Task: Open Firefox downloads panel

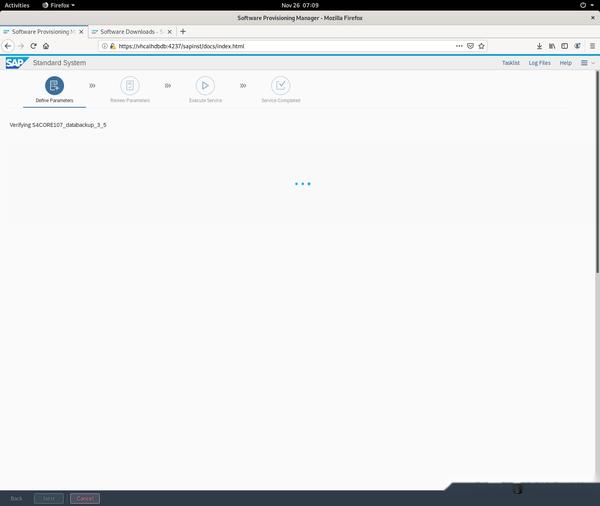Action: tap(539, 46)
